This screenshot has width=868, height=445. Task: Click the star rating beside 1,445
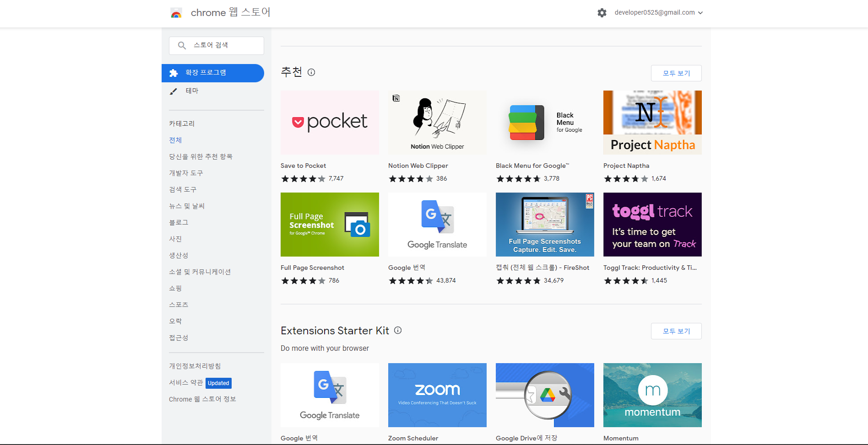[626, 281]
